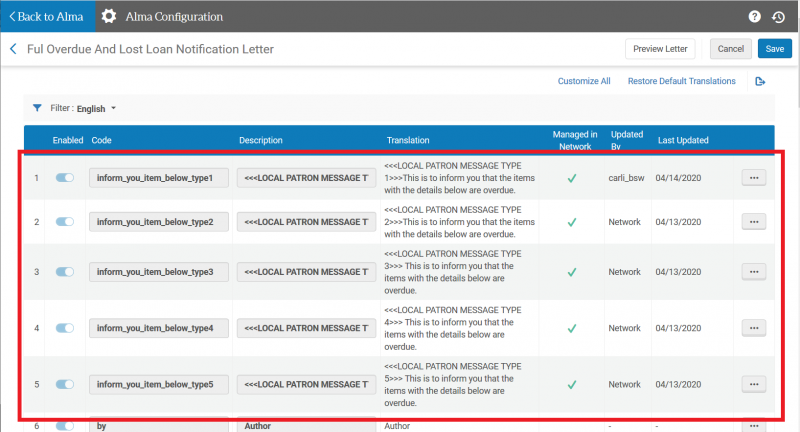Click the 'Author' description field in row 6
Image resolution: width=800 pixels, height=432 pixels.
click(306, 426)
